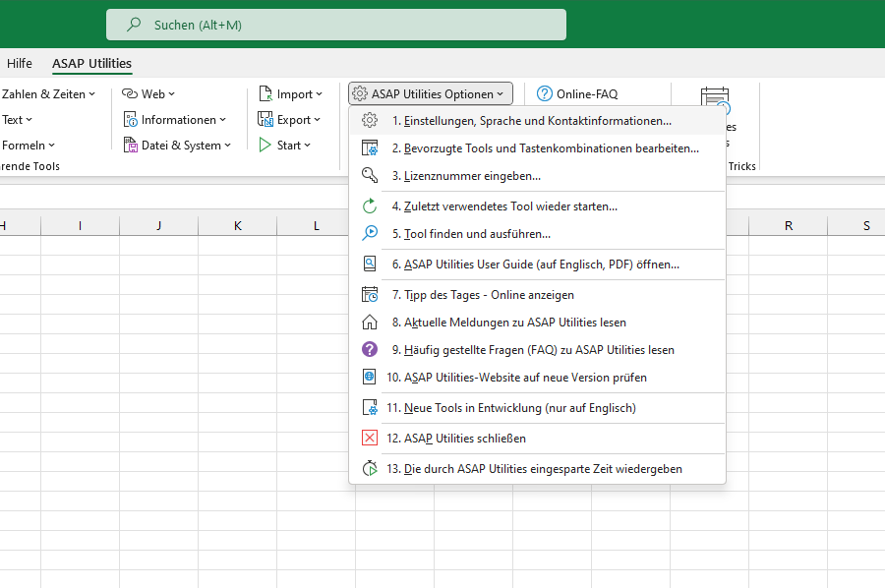Select column I header

click(81, 226)
